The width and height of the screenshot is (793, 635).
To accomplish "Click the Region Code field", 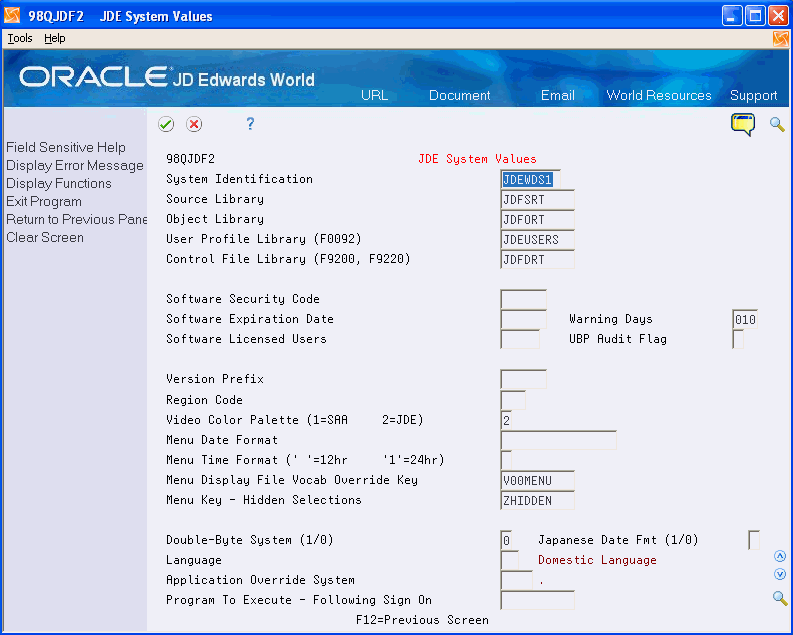I will point(513,400).
